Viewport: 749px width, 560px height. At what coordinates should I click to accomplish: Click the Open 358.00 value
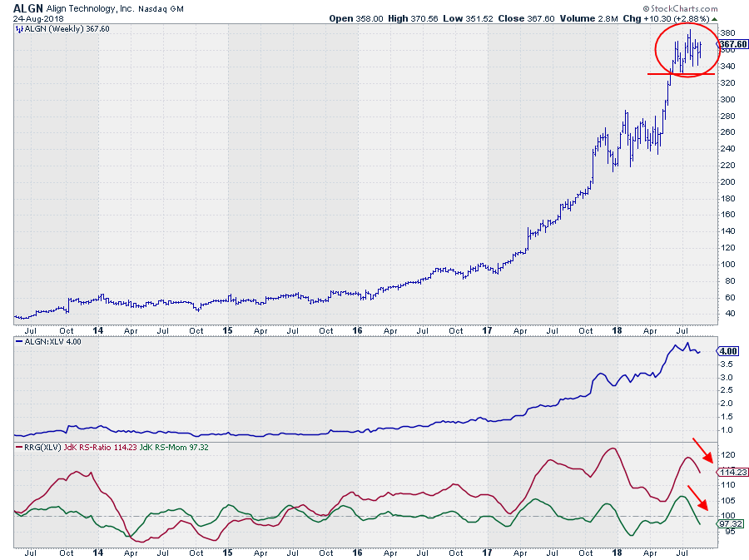[x=356, y=18]
